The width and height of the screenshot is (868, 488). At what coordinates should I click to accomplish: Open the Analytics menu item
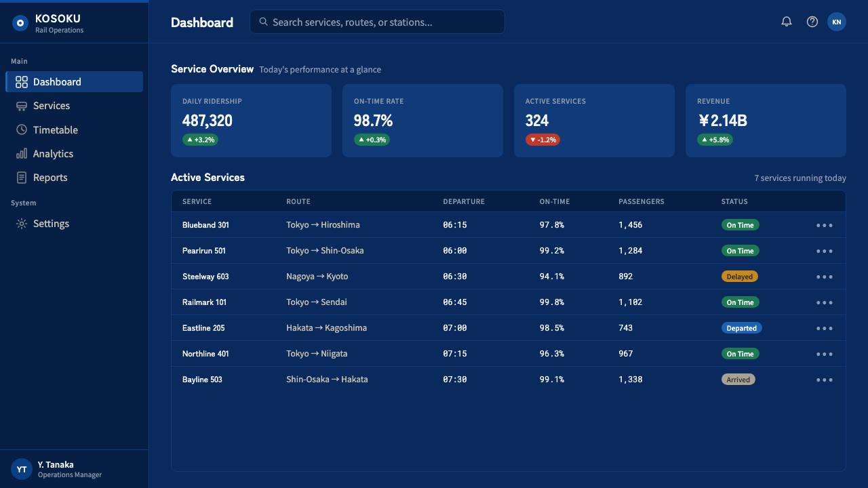[75, 154]
